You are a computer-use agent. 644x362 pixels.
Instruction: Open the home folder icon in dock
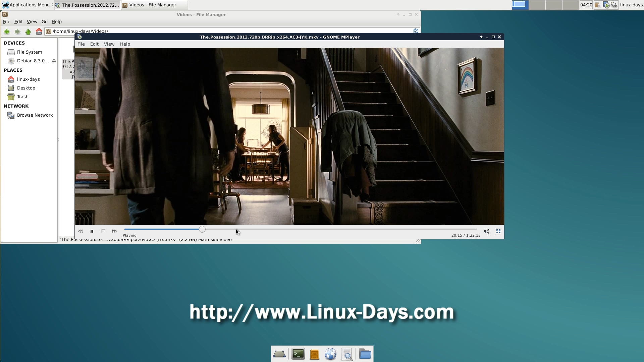click(365, 354)
